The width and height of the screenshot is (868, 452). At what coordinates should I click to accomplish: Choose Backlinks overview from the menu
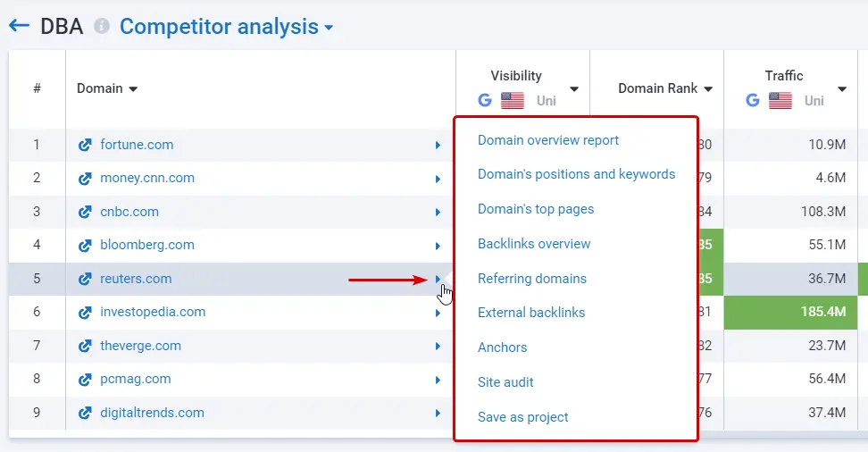point(534,244)
